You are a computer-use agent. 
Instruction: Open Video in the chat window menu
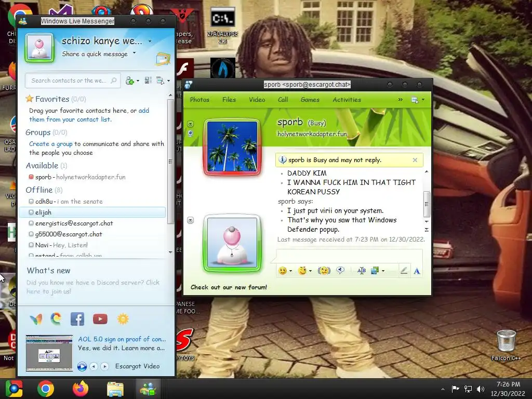click(x=257, y=100)
